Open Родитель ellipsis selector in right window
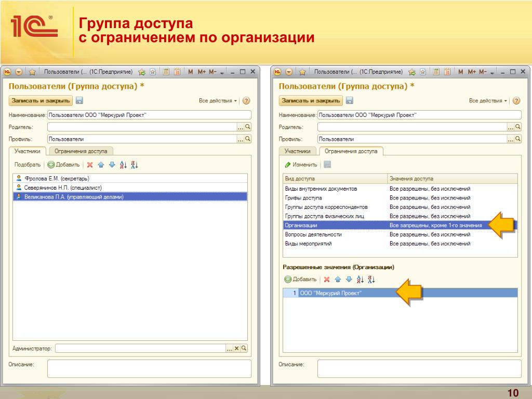The height and width of the screenshot is (399, 532). pyautogui.click(x=510, y=127)
